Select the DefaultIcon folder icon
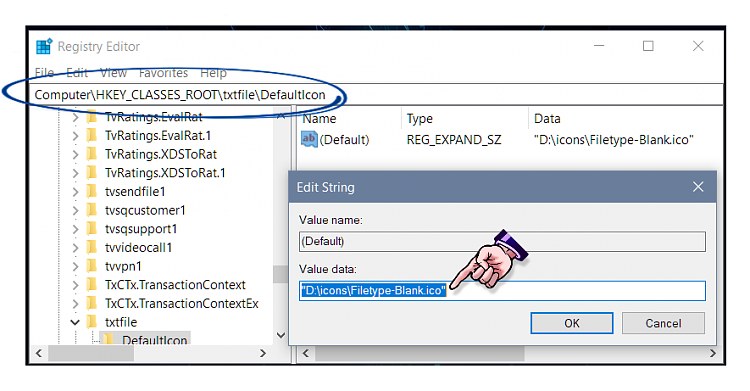Image resolution: width=750 pixels, height=391 pixels. (109, 339)
